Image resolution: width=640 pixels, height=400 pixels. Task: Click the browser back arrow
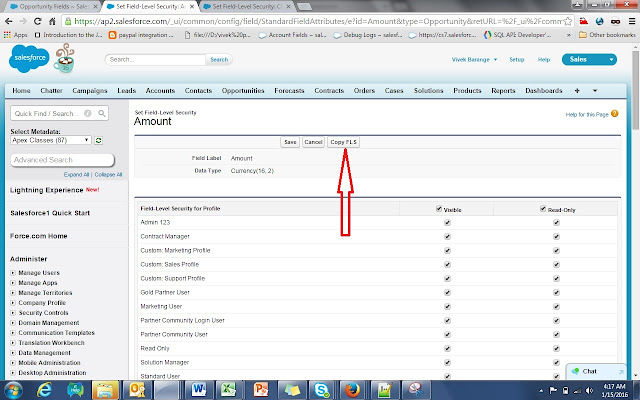pyautogui.click(x=9, y=21)
